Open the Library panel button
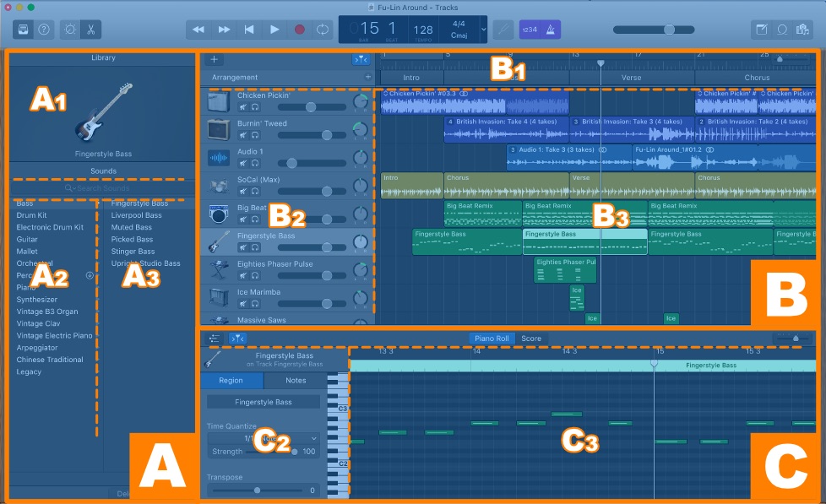Image resolution: width=826 pixels, height=504 pixels. [x=24, y=29]
